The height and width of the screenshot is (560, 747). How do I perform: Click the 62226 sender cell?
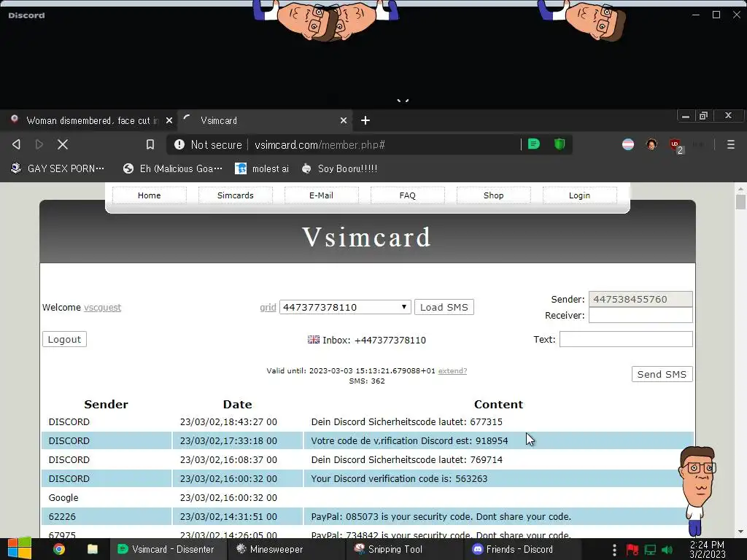coord(107,517)
